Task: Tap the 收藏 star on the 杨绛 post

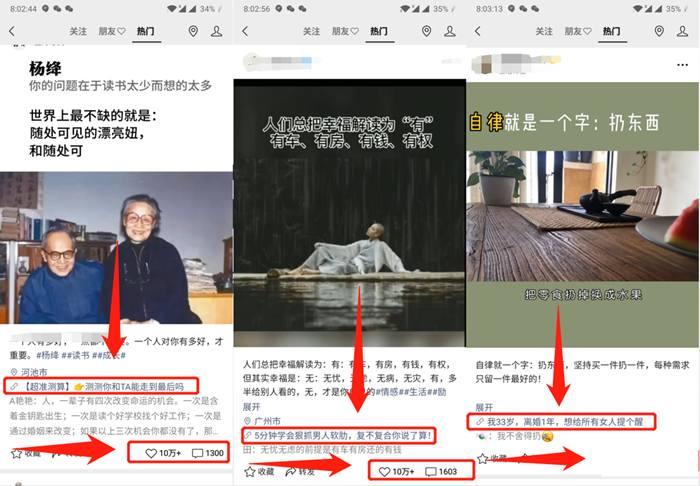Action: [17, 454]
